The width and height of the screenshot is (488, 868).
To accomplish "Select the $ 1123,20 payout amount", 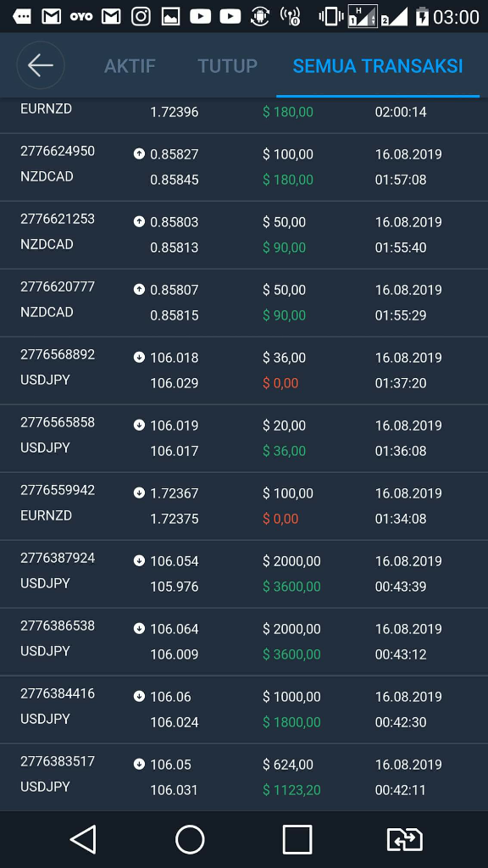I will (x=291, y=790).
